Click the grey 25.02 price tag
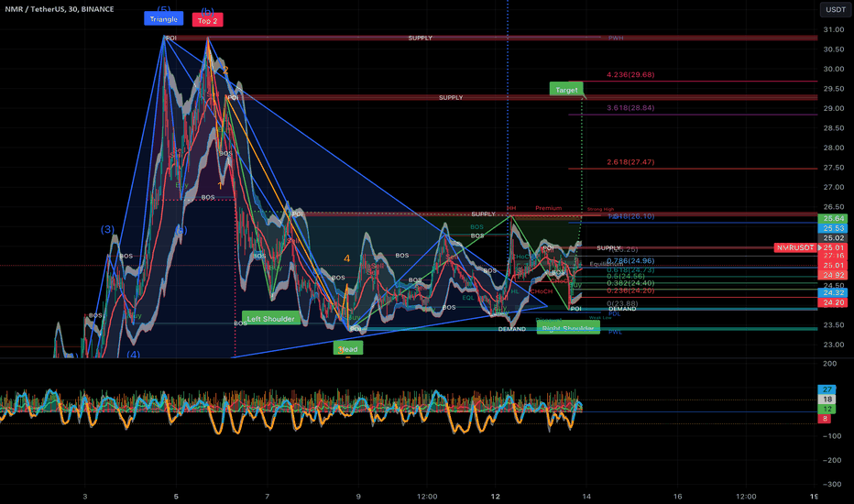The width and height of the screenshot is (854, 504). tap(832, 238)
